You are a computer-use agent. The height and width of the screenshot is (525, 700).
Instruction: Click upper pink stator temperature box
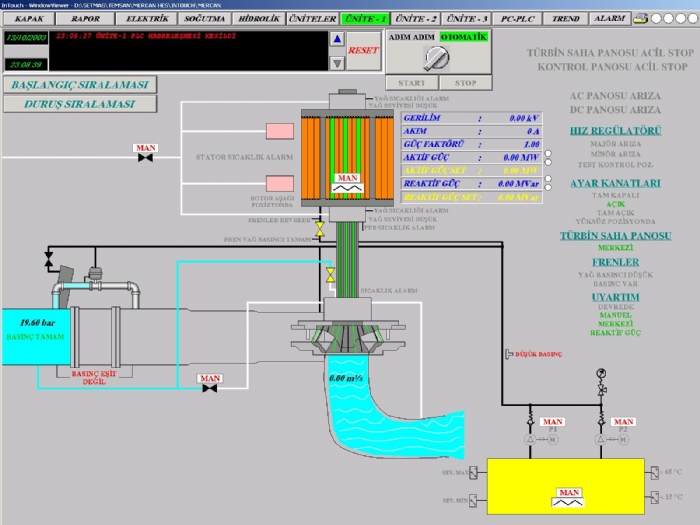[280, 131]
